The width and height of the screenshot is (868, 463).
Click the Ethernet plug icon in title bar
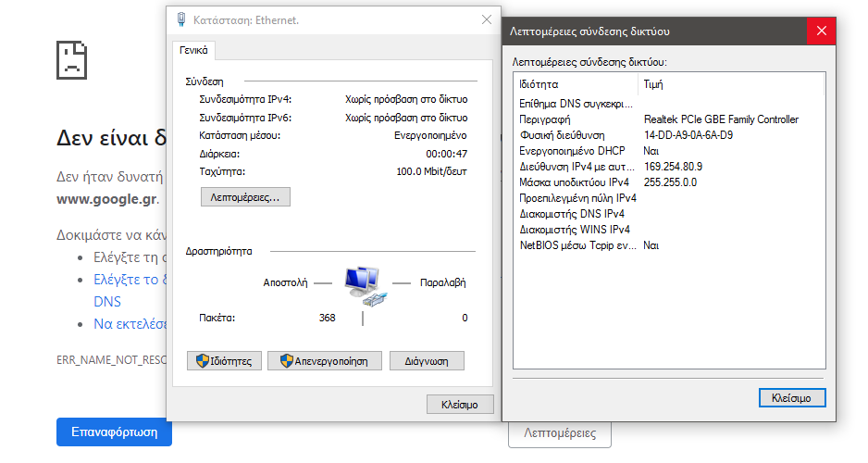point(181,19)
